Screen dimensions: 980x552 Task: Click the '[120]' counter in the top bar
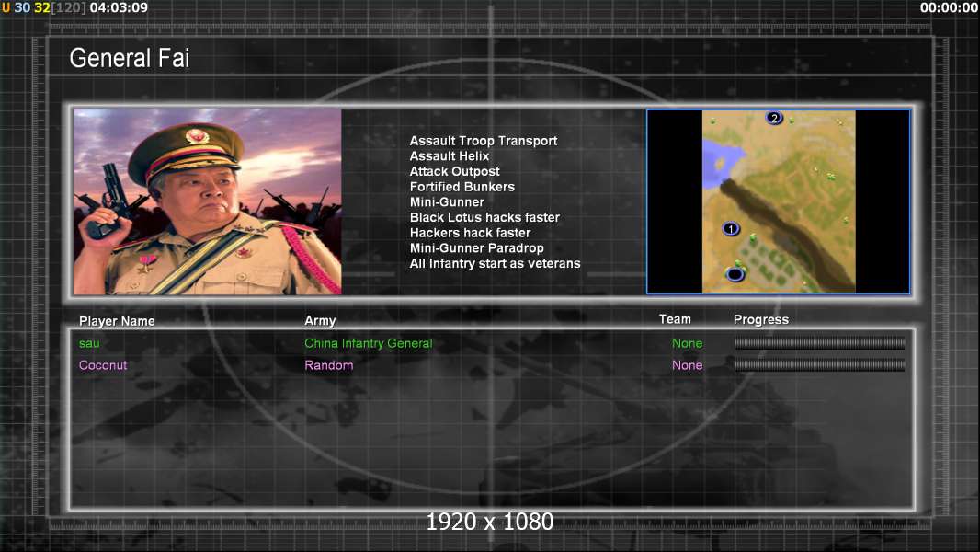[x=69, y=7]
